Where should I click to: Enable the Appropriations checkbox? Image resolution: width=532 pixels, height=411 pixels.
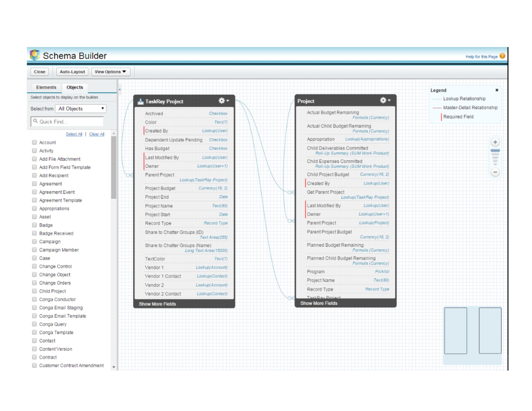[x=34, y=209]
